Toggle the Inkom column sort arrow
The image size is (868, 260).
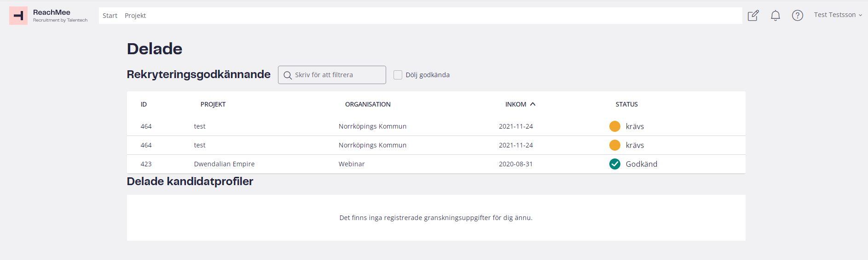pos(533,104)
